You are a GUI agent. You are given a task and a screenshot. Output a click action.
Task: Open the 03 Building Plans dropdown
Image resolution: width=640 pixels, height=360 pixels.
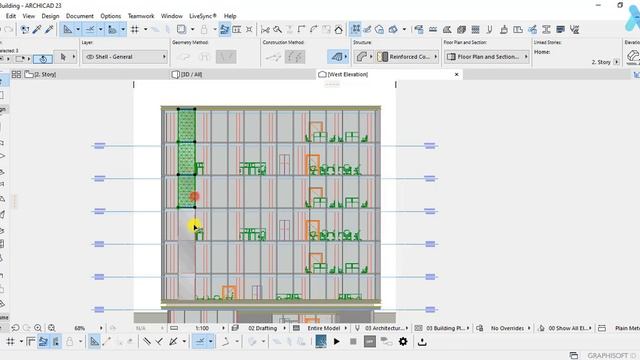(448, 328)
